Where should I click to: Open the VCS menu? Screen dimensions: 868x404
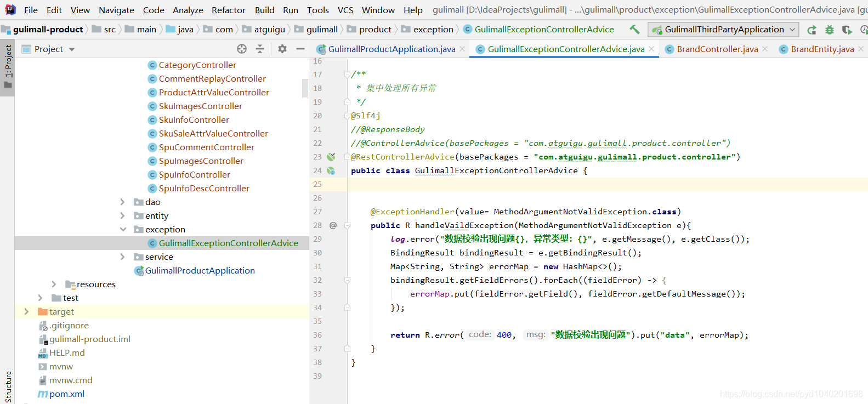point(345,10)
